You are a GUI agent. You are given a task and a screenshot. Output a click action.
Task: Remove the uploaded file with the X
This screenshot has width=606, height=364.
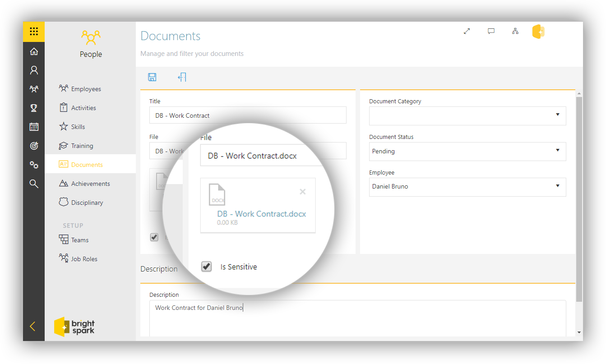point(303,192)
